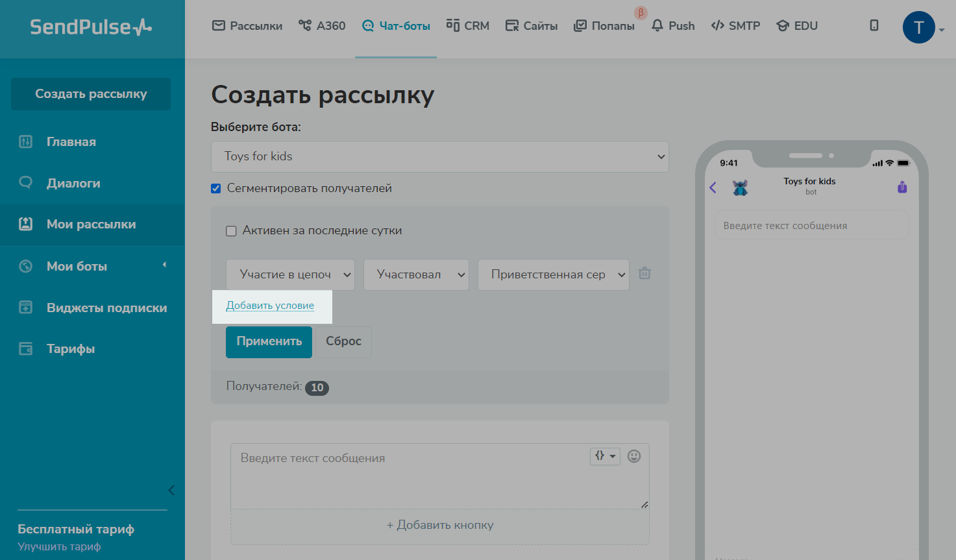This screenshot has width=956, height=560.
Task: Open the Участвовал condition dropdown
Action: [x=416, y=275]
